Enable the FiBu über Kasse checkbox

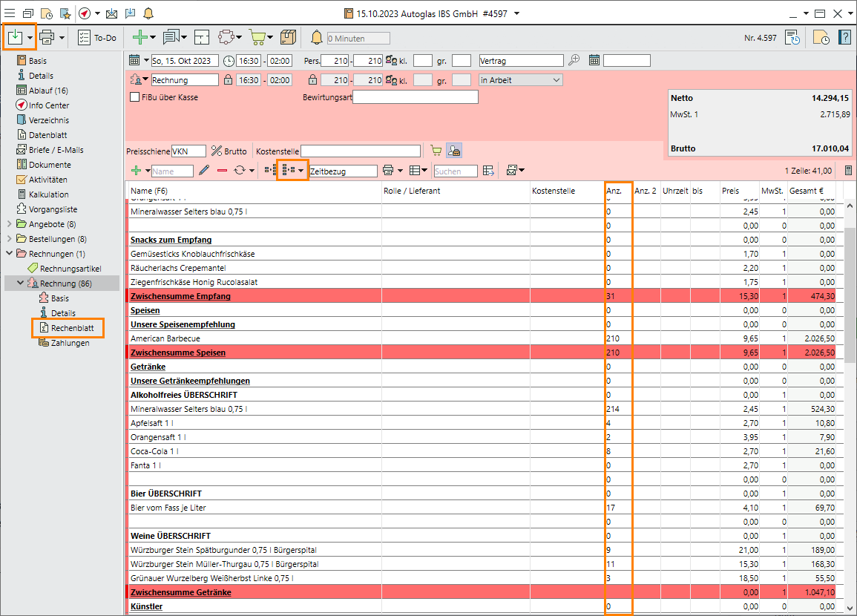[135, 97]
